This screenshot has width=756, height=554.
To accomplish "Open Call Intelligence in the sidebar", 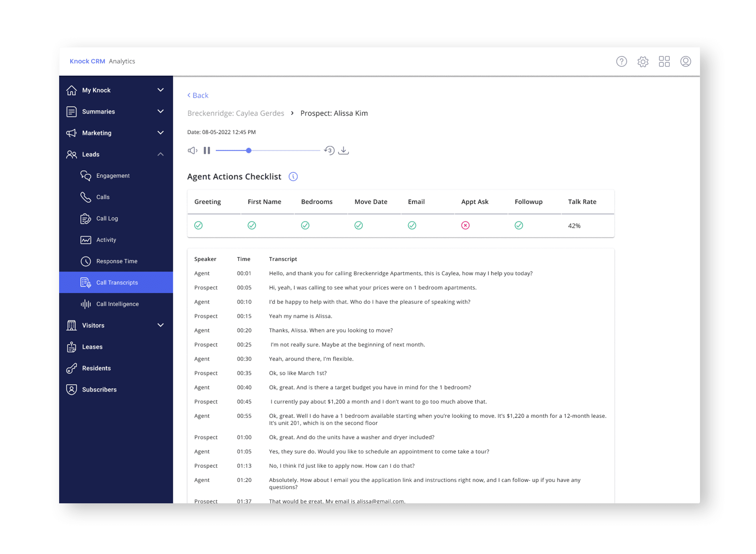I will click(x=118, y=304).
